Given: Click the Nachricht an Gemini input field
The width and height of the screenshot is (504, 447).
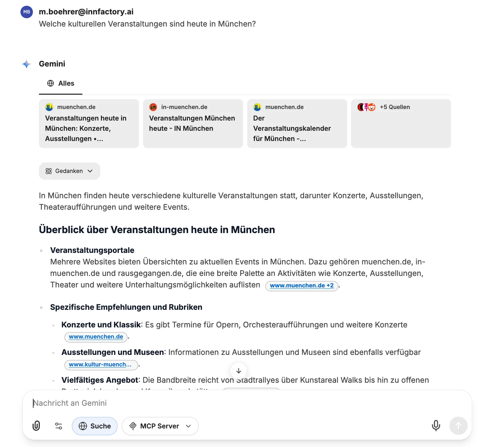Looking at the screenshot, I should [x=224, y=403].
